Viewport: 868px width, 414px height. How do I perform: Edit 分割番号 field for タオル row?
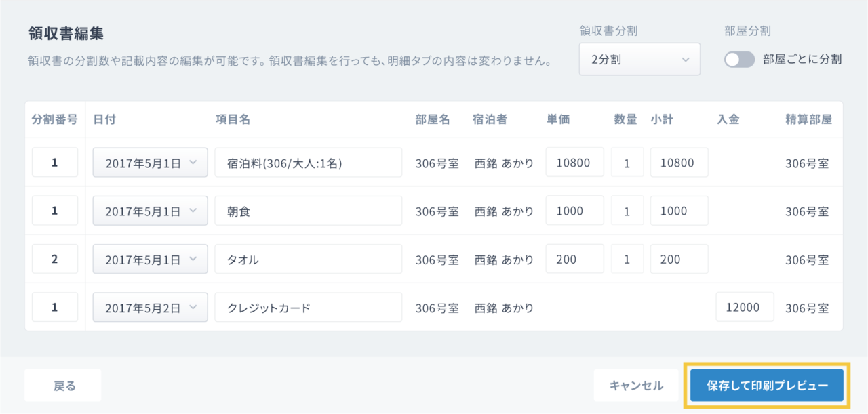[55, 259]
